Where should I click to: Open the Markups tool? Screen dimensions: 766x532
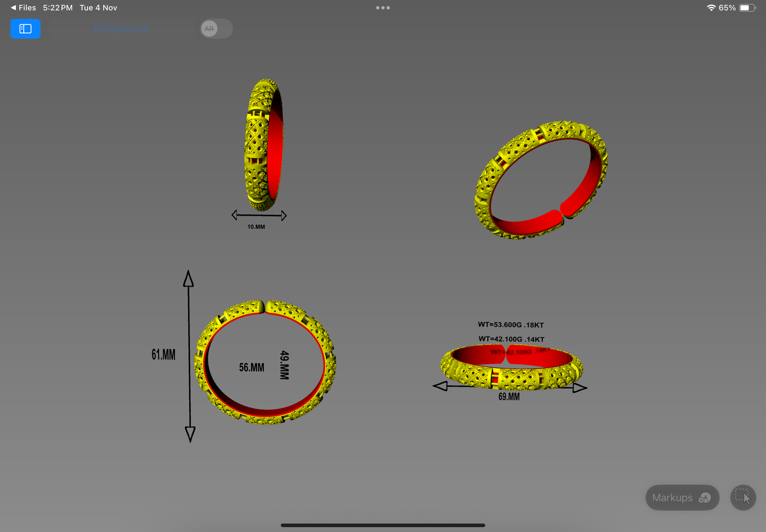(682, 498)
